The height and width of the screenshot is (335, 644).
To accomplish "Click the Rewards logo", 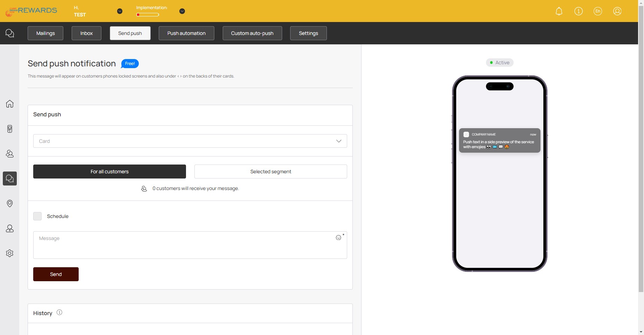I will [31, 11].
